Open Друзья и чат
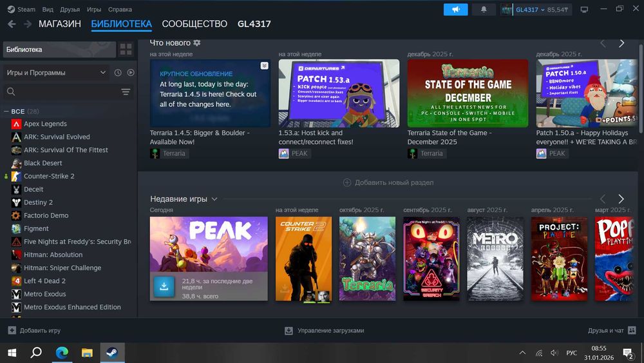This screenshot has height=363, width=644. point(605,330)
